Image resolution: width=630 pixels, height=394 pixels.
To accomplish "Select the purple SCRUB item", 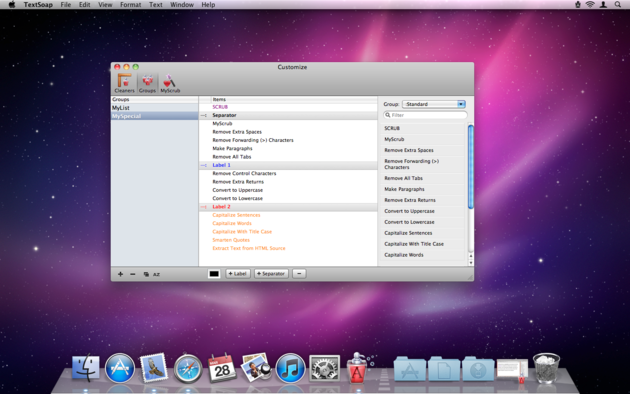I will (x=220, y=107).
